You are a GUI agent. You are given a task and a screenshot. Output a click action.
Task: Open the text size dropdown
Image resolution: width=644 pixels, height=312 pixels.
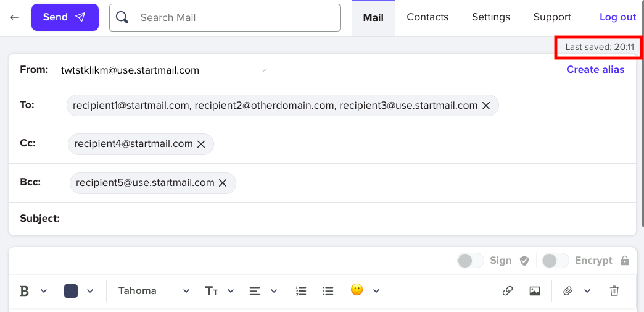tap(220, 291)
